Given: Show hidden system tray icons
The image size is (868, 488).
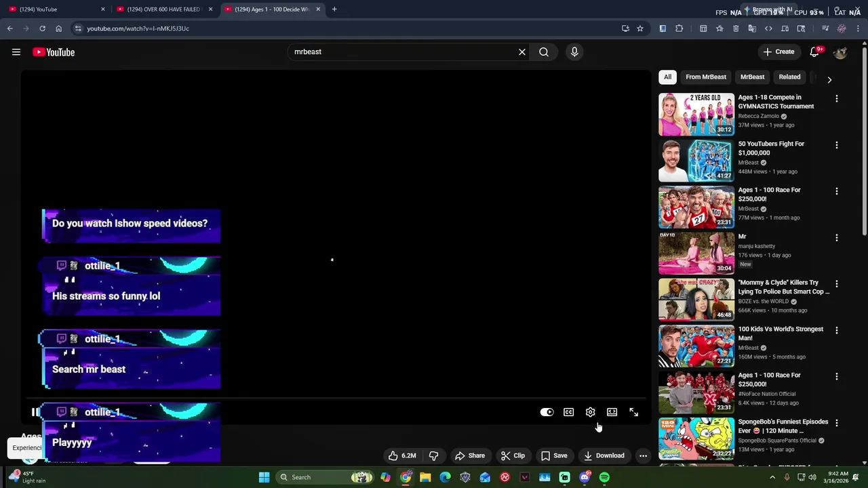Looking at the screenshot, I should click(x=772, y=477).
